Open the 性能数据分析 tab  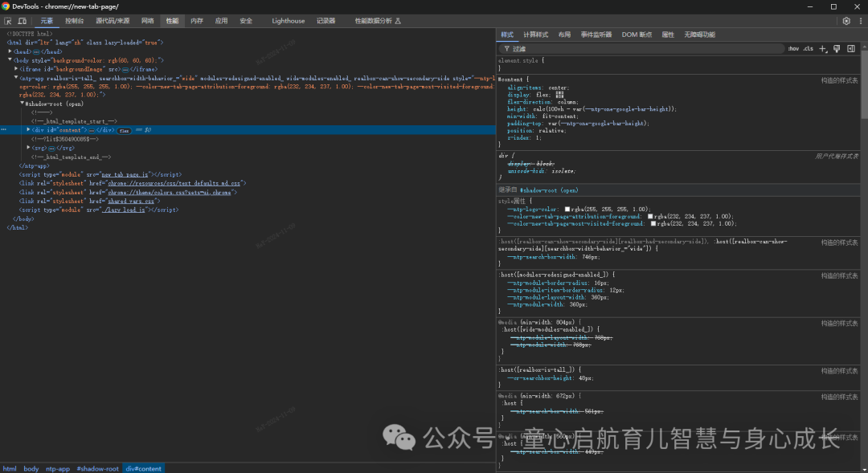[x=378, y=21]
